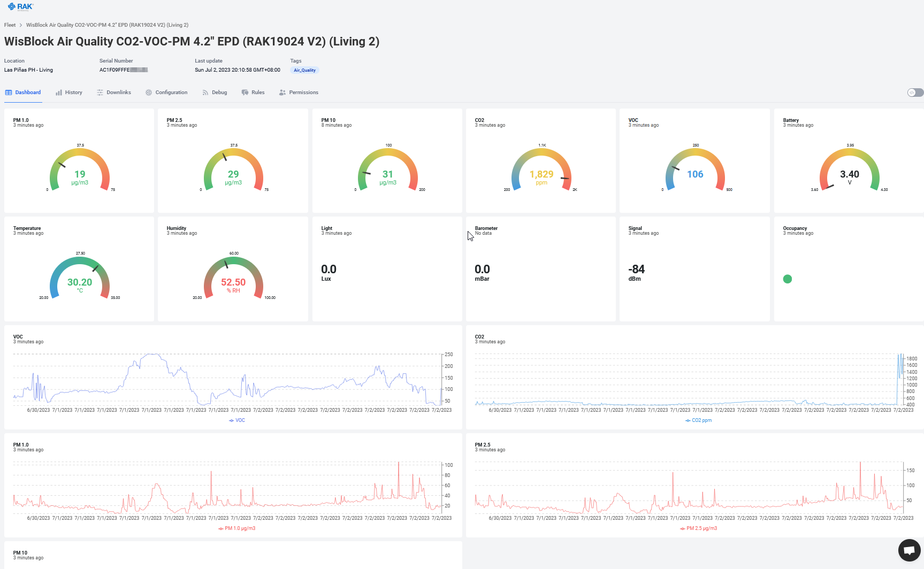Viewport: 924px width, 569px height.
Task: Click the Fleet breadcrumb link
Action: [x=10, y=25]
